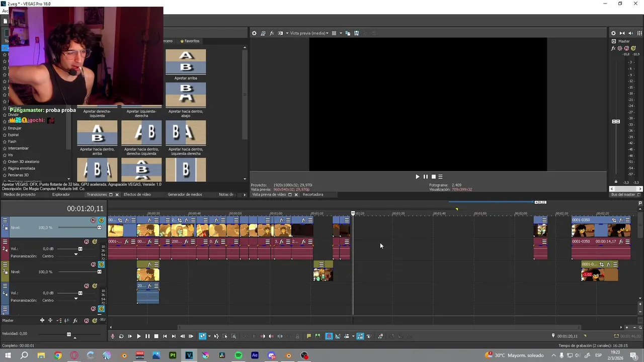
Task: Pause playback in the timeline transport
Action: click(147, 336)
